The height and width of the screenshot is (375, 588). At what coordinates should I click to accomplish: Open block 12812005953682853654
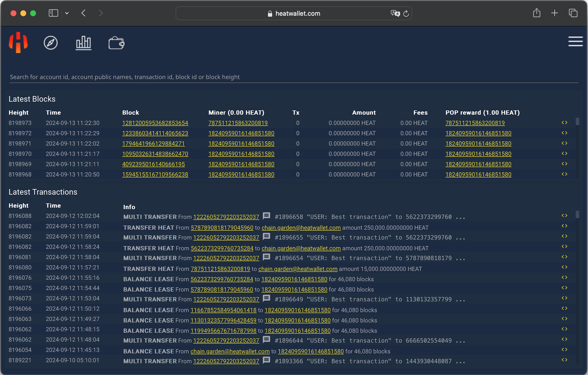[x=155, y=123]
